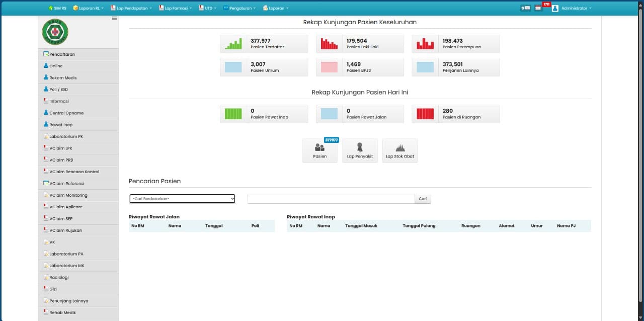Viewport: 644px width, 321px height.
Task: Expand the Laporan RL menu
Action: tap(89, 8)
